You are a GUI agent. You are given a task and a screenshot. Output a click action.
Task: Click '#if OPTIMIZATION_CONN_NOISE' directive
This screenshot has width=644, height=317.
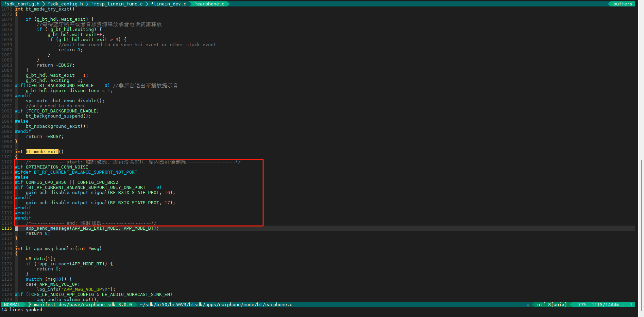(52, 167)
